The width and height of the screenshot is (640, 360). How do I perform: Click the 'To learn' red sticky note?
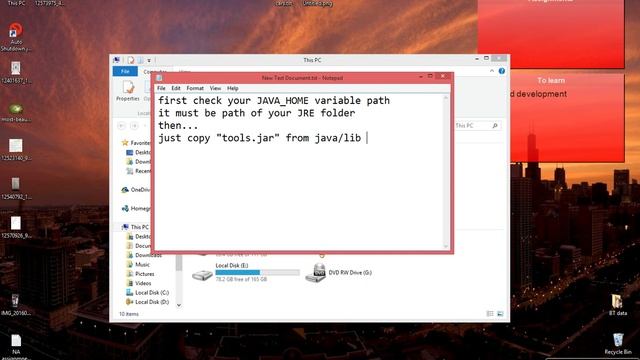pyautogui.click(x=567, y=118)
